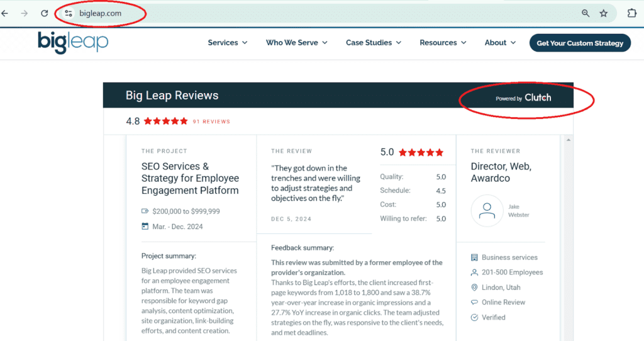Click the browser forward arrow
Viewport: 644px width, 341px height.
point(25,14)
